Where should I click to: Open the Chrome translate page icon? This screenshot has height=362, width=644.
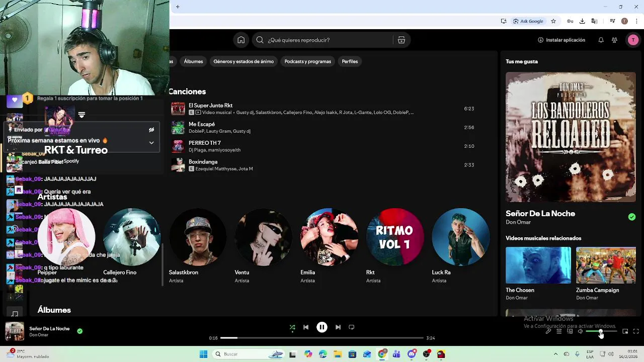(594, 21)
